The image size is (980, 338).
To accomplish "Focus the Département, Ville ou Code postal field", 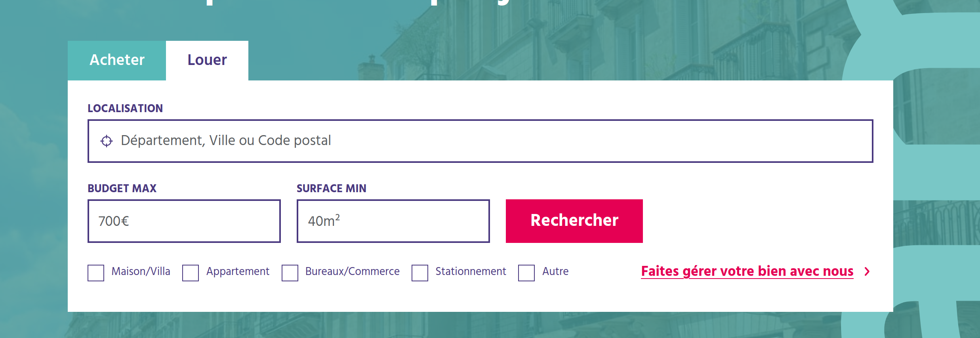I will pyautogui.click(x=479, y=141).
